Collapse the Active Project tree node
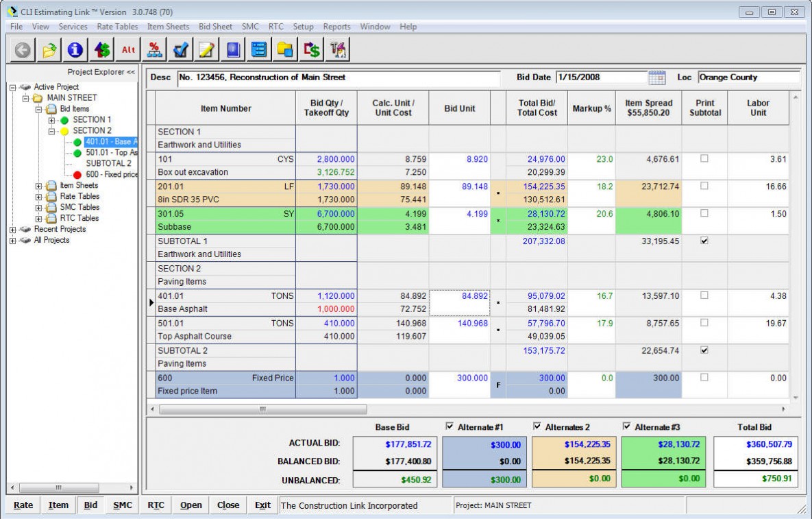This screenshot has width=812, height=519. 13,88
